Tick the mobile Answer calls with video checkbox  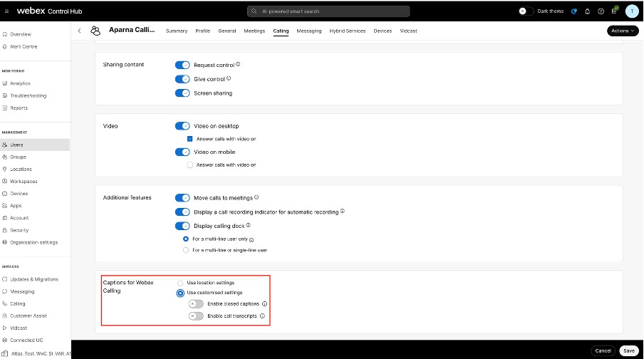coord(190,165)
